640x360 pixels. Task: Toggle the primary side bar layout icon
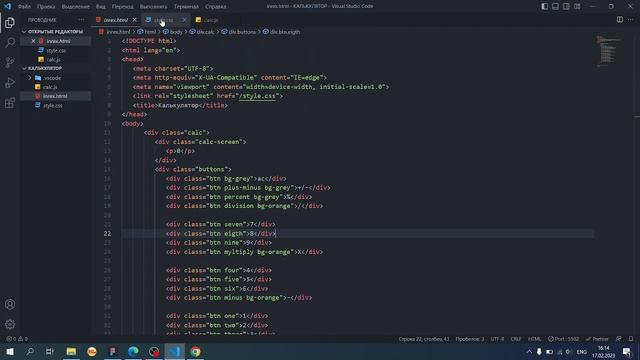coord(544,6)
